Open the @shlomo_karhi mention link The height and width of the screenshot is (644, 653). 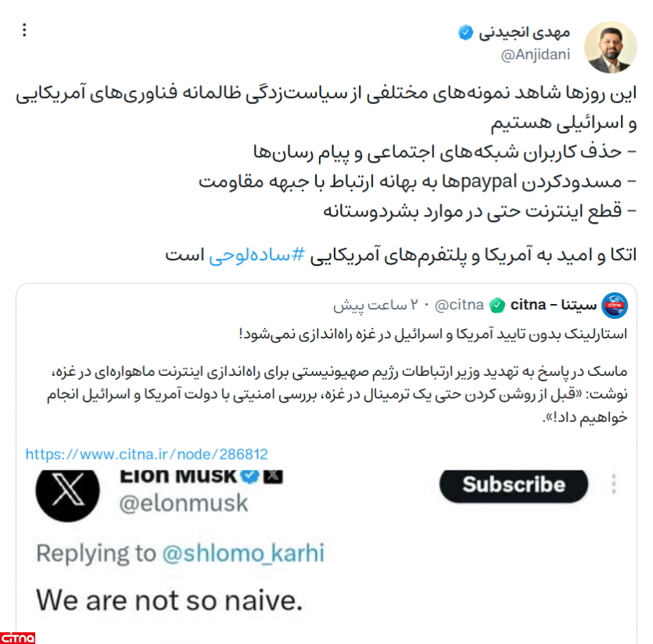pyautogui.click(x=242, y=553)
